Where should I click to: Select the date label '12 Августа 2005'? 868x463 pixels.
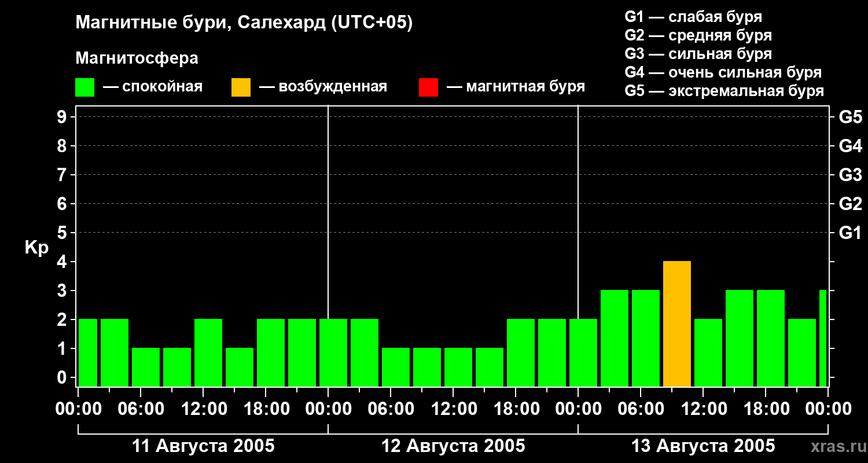tap(453, 446)
